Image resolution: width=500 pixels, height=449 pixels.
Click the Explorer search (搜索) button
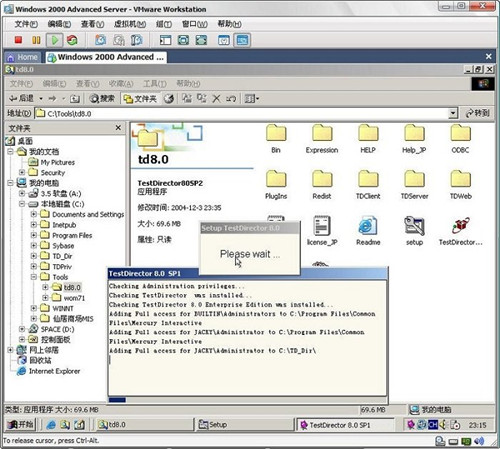102,99
